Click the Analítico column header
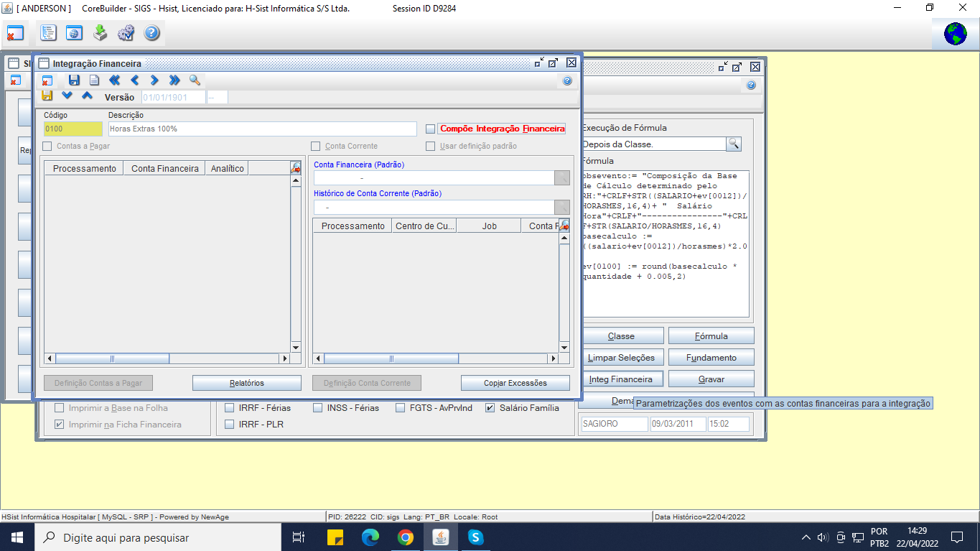This screenshot has height=551, width=980. click(x=228, y=168)
